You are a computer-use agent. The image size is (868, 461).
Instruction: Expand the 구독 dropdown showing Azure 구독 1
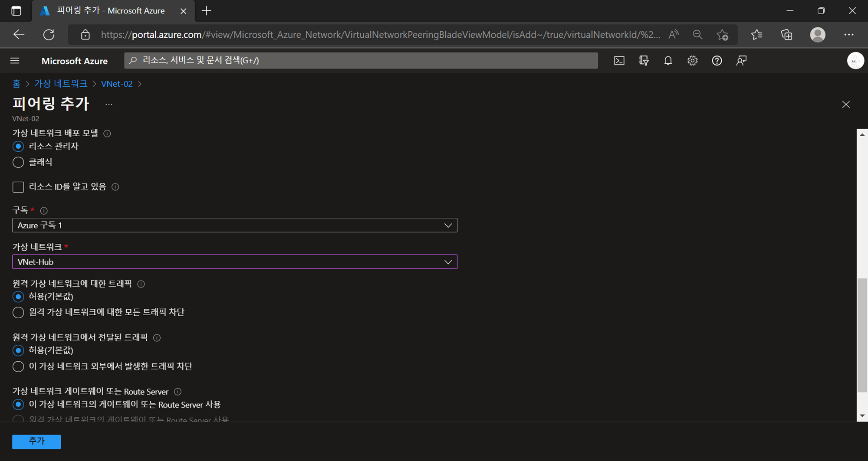coord(235,225)
